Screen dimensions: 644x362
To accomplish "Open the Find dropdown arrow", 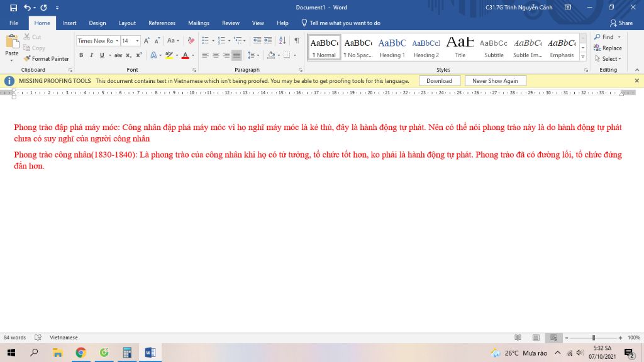I will click(x=619, y=37).
